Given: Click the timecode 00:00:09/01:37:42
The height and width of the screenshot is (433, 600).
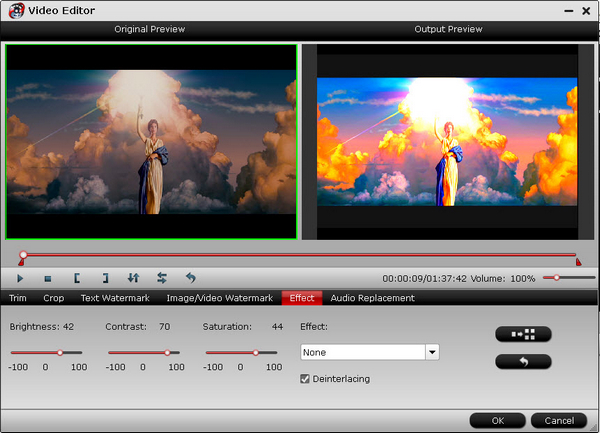Looking at the screenshot, I should [424, 278].
